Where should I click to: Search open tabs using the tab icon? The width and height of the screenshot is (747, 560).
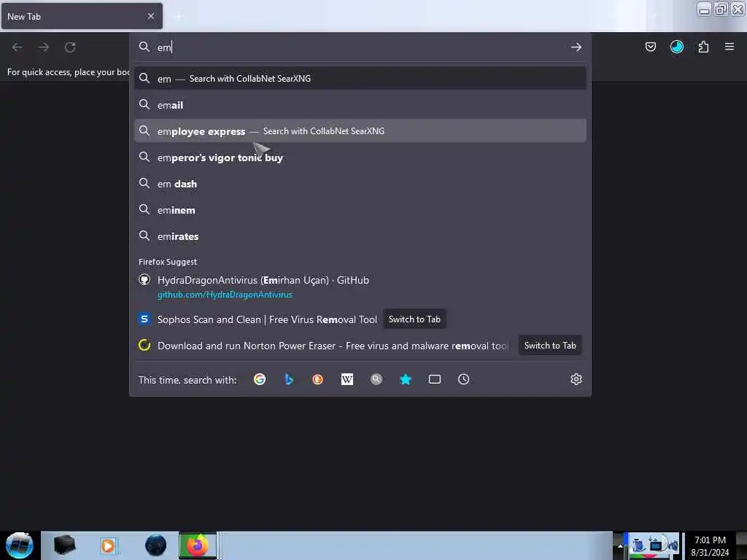[x=435, y=379]
